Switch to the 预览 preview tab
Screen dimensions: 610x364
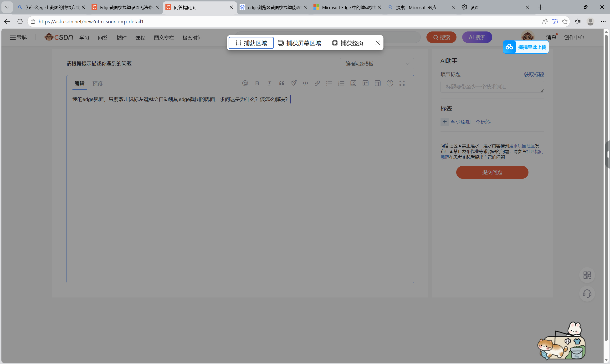click(x=97, y=83)
